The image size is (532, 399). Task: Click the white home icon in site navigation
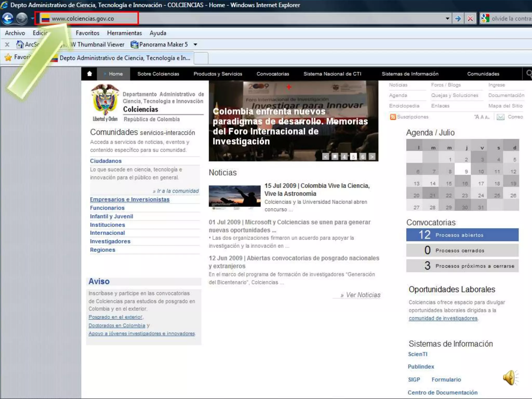point(90,74)
